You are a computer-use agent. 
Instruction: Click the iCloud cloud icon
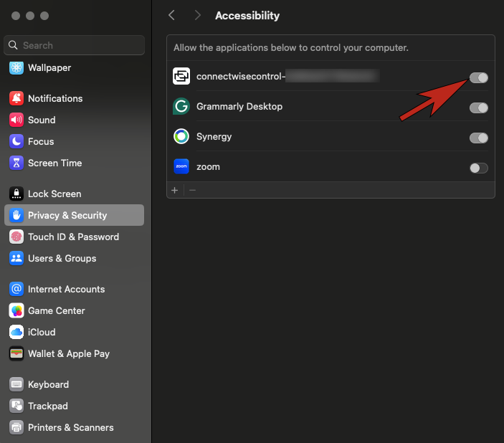16,332
